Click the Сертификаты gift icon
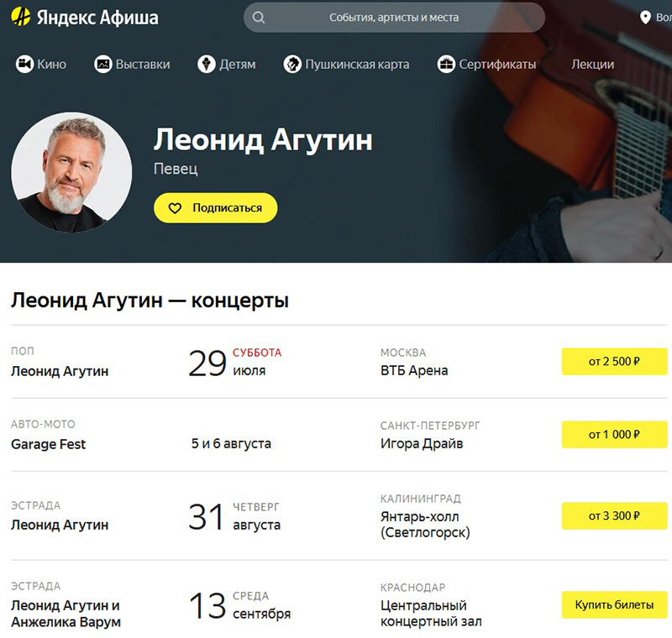This screenshot has height=638, width=672. (x=446, y=65)
